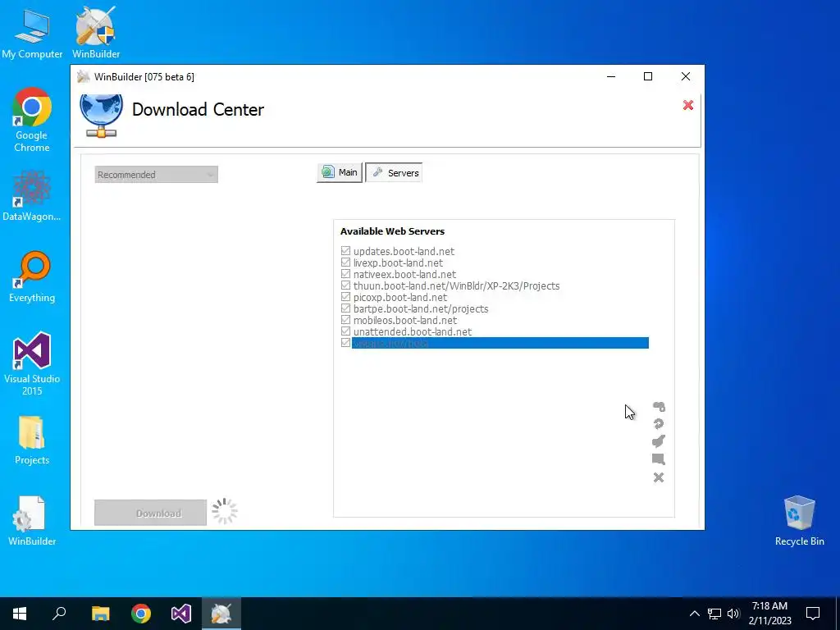This screenshot has width=840, height=630.
Task: Select the livexp.boot-land.net entry text
Action: 398,263
